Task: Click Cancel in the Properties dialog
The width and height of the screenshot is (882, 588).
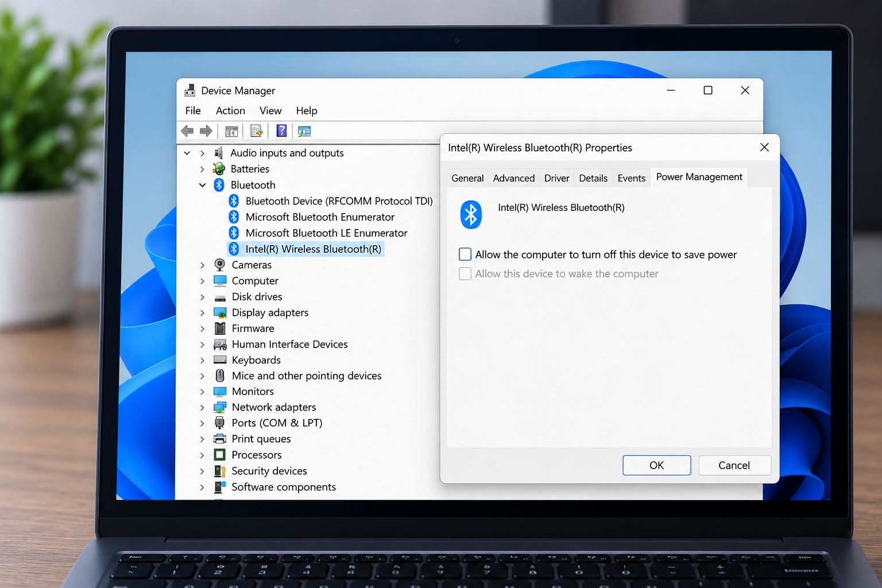Action: coord(734,465)
